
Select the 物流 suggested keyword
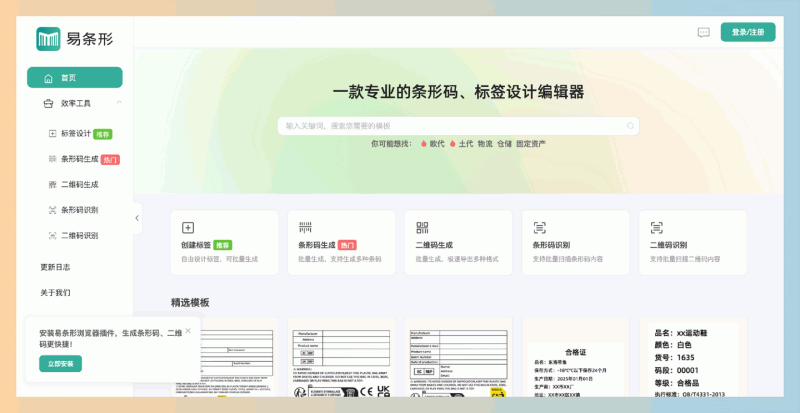pos(485,144)
